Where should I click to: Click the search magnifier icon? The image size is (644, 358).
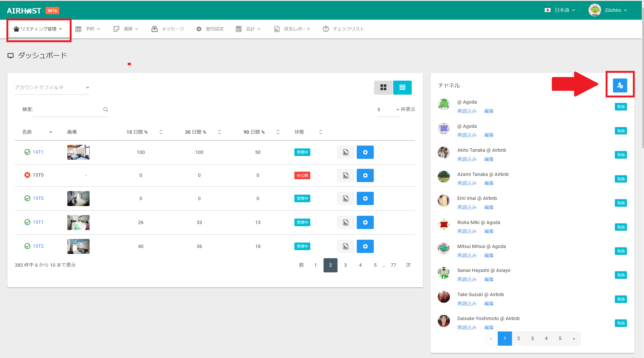pyautogui.click(x=105, y=110)
